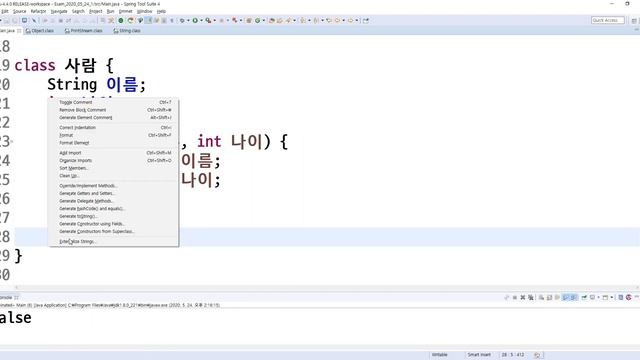Viewport: 640px width, 360px height.
Task: Click the cursor position 28 : 5 : 412
Action: (513, 355)
